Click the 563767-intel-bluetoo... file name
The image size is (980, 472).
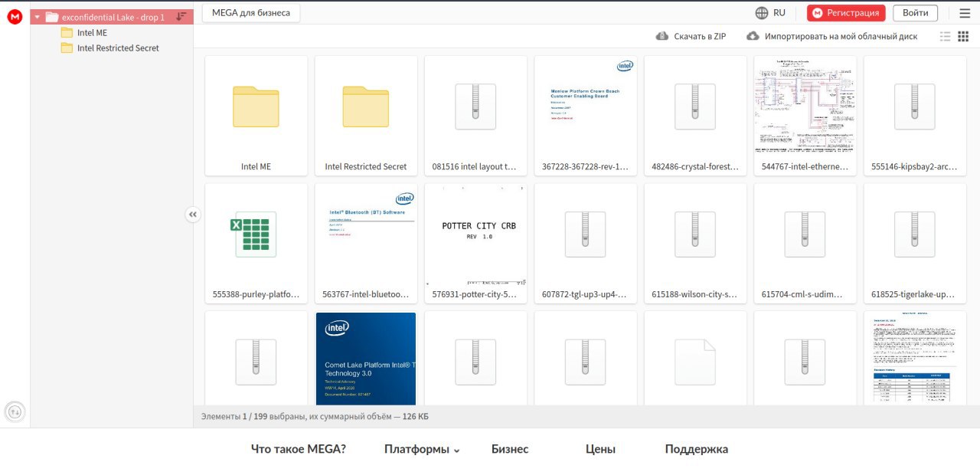(366, 294)
